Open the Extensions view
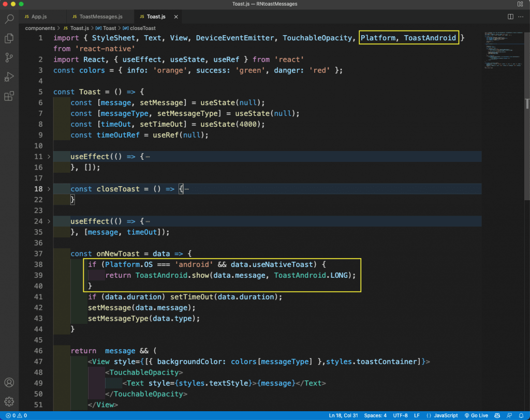This screenshot has width=530, height=420. coord(9,96)
